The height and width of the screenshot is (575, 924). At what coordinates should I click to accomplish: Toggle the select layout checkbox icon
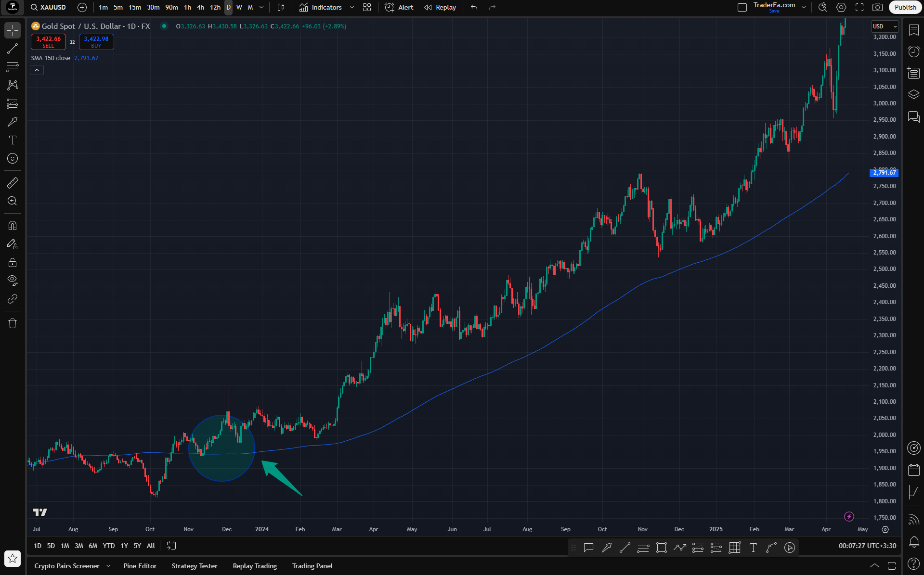coord(742,7)
